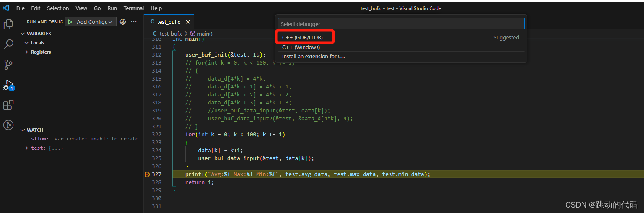Click line number 322 in the gutter
The width and height of the screenshot is (644, 213).
156,135
